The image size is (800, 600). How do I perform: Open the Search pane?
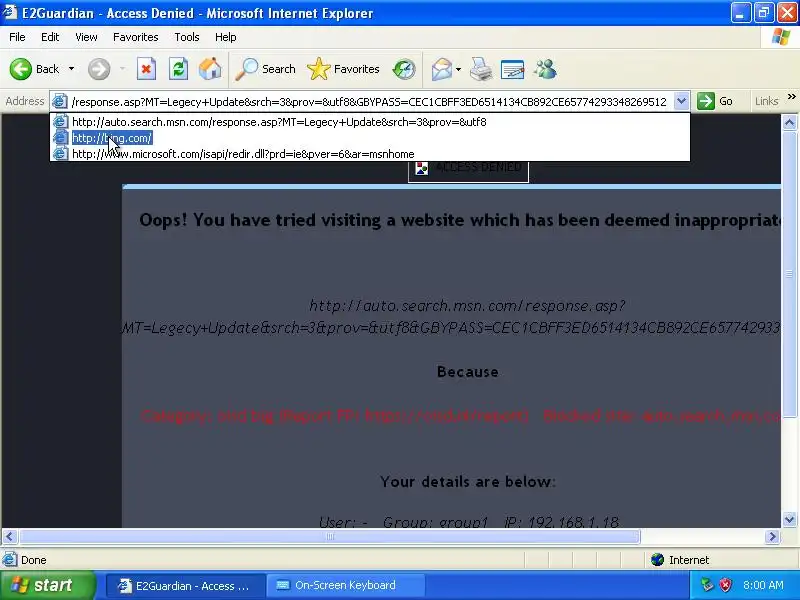pos(265,69)
